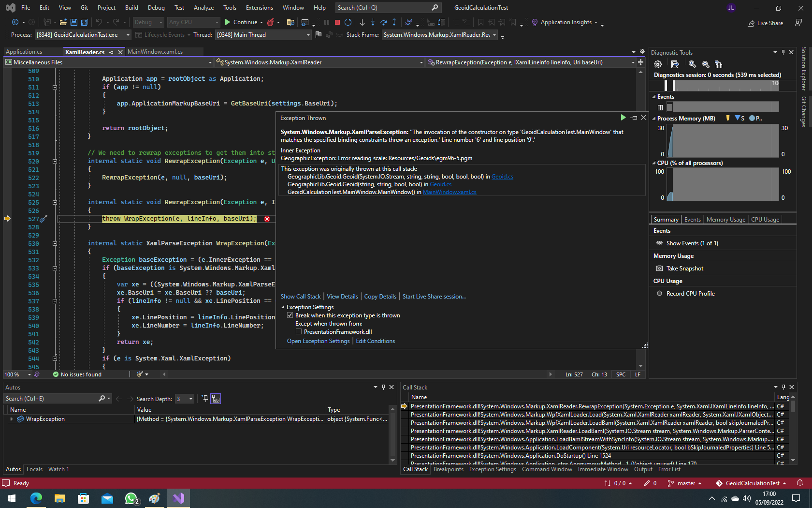Save the current file with the disk icon
This screenshot has height=508, width=812.
coord(73,22)
